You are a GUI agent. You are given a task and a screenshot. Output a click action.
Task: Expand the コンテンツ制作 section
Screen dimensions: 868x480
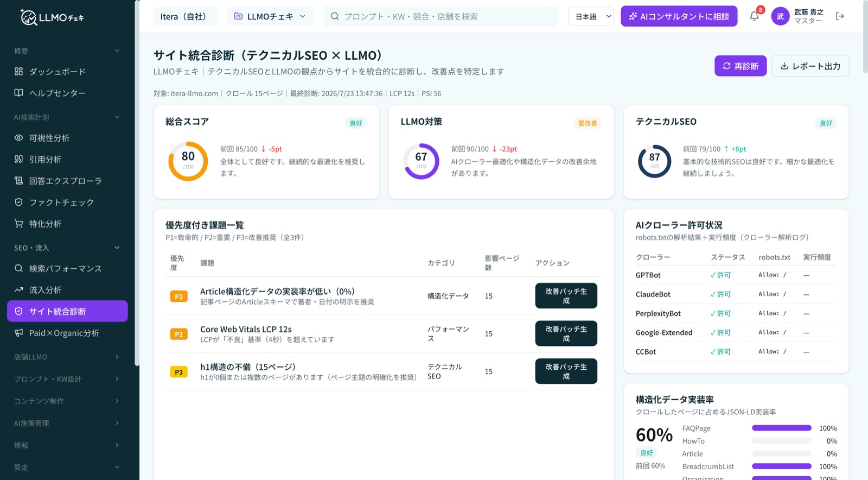(x=117, y=401)
